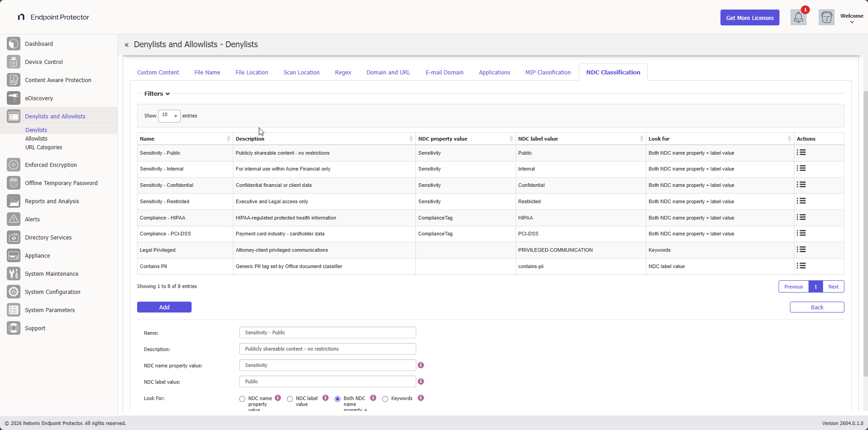Select the NDC name property value radio
The height and width of the screenshot is (430, 868).
coord(242,399)
